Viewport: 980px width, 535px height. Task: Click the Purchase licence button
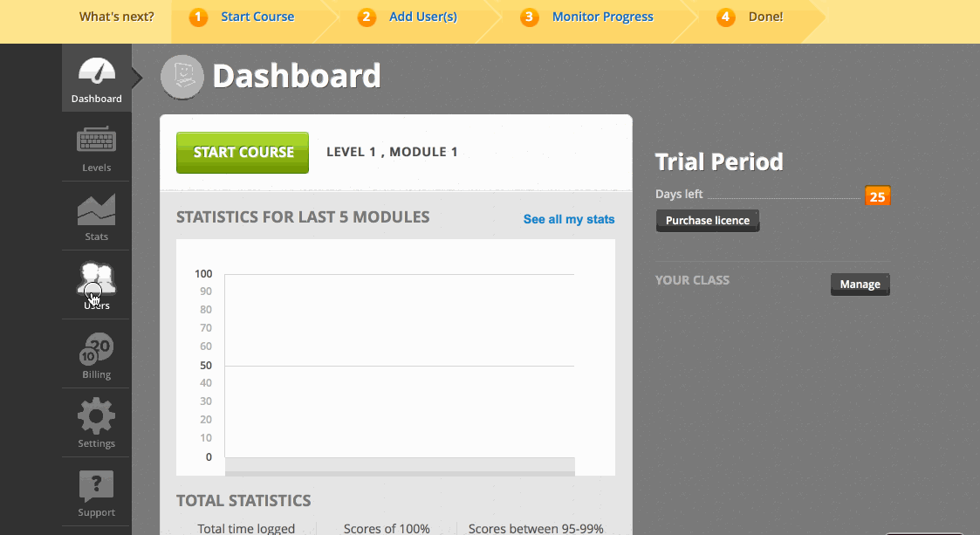click(707, 221)
